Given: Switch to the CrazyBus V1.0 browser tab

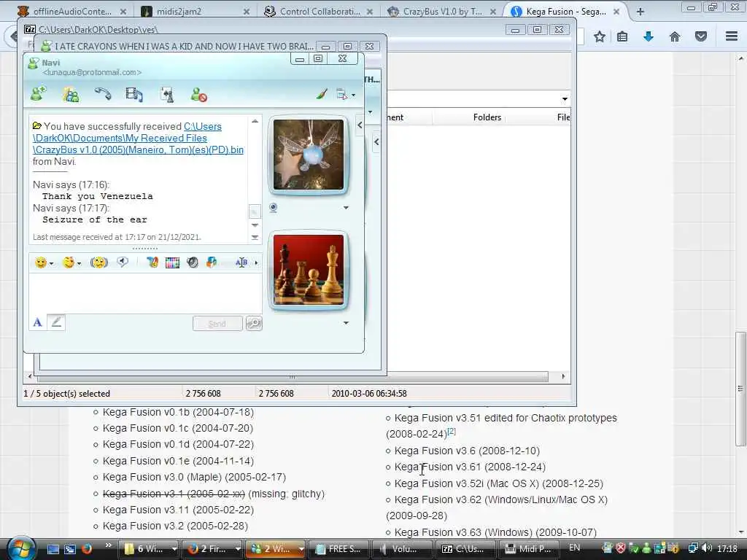Looking at the screenshot, I should (x=443, y=11).
